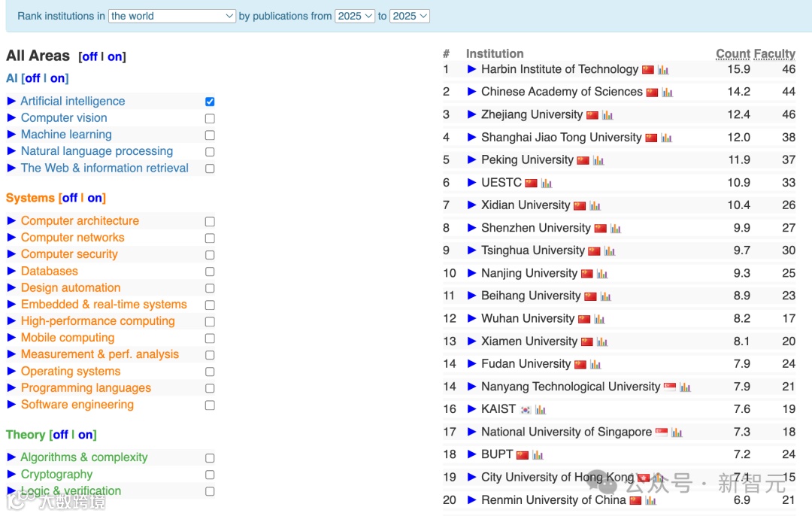Viewport: 812px width, 516px height.
Task: Click Fudan University institution name
Action: pyautogui.click(x=526, y=364)
